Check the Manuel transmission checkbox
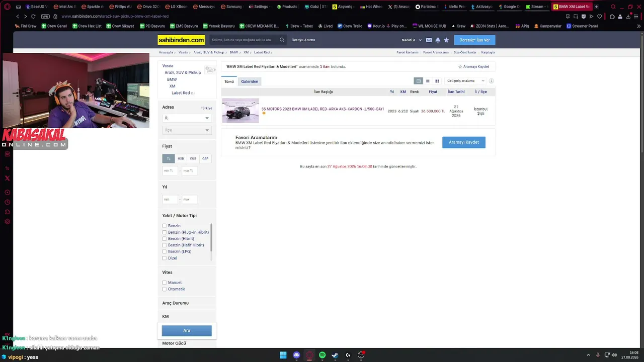Screen dimensions: 644x362 click(165, 283)
